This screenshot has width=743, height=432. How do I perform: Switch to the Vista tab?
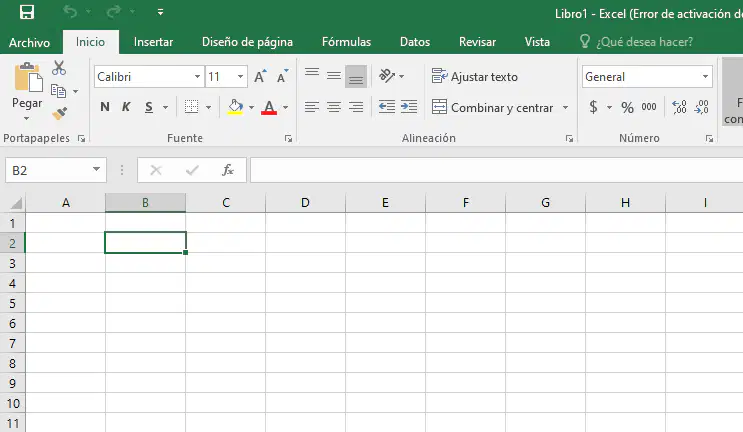coord(537,42)
